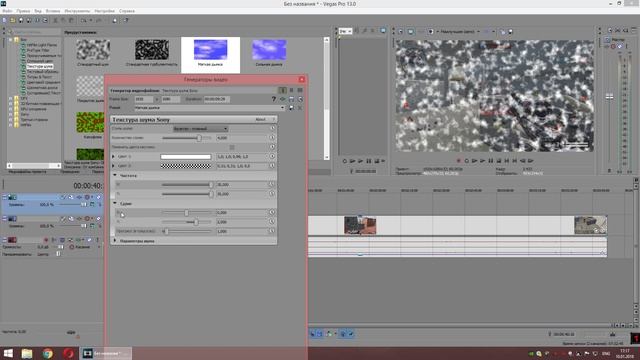The image size is (640, 360).
Task: Expand the Color 2 parameter group
Action: pyautogui.click(x=113, y=166)
